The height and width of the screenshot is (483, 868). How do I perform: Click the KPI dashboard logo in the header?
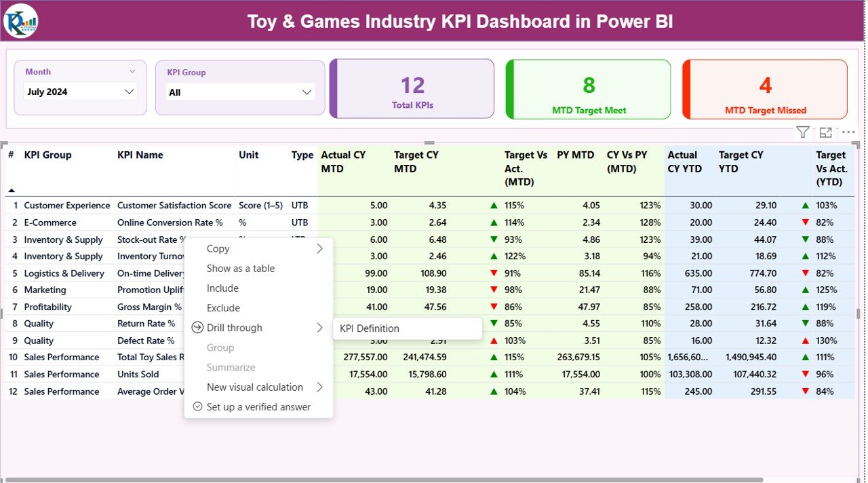point(20,20)
